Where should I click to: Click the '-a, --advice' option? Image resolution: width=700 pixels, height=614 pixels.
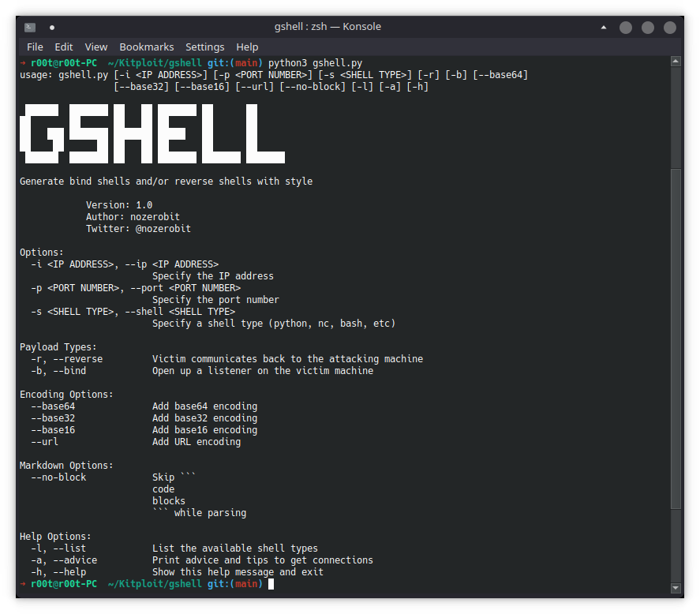click(64, 560)
